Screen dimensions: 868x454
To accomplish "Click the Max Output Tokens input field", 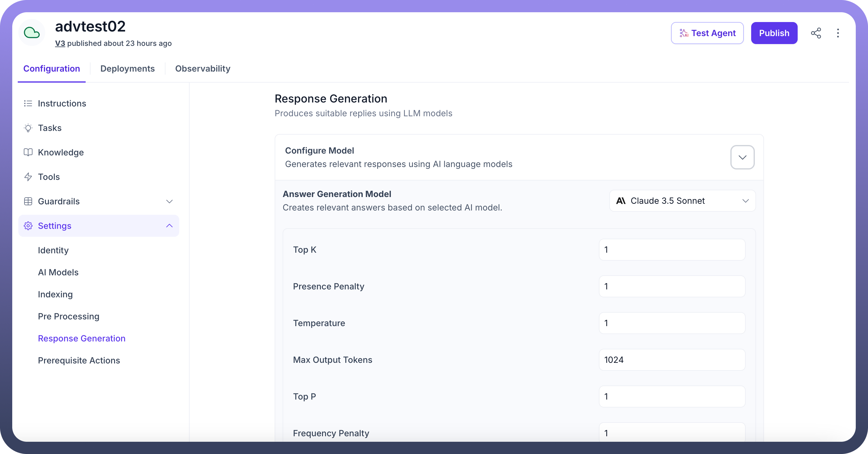I will pyautogui.click(x=672, y=360).
